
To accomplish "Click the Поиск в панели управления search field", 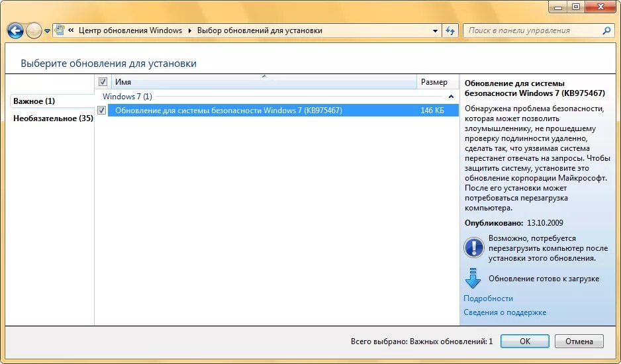I will point(533,30).
